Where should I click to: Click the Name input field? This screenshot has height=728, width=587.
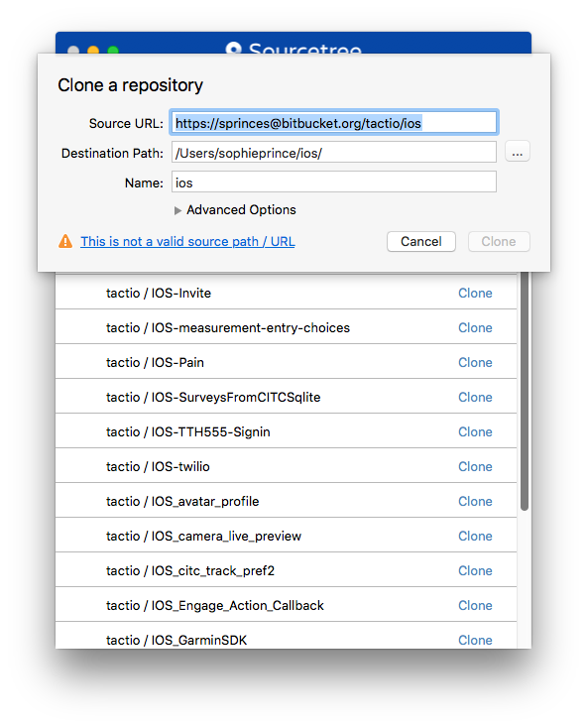click(x=333, y=182)
